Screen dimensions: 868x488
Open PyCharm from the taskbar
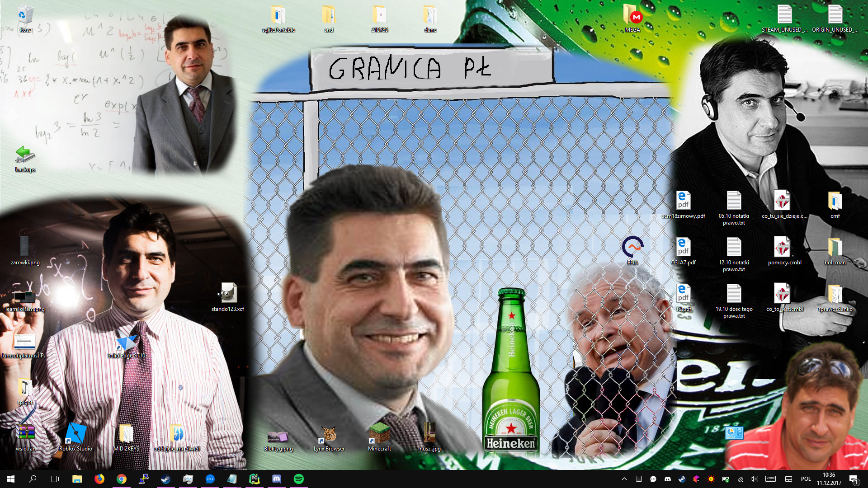click(x=254, y=479)
